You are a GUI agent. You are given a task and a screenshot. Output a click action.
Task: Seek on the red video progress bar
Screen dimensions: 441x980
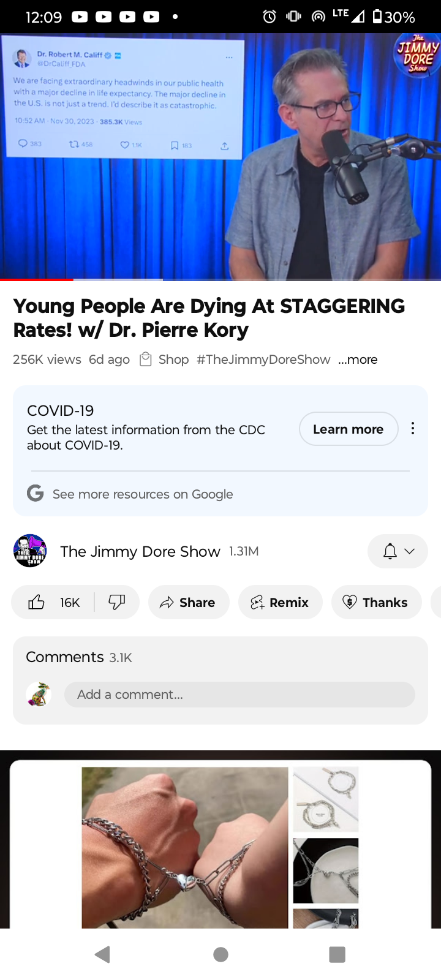(37, 280)
